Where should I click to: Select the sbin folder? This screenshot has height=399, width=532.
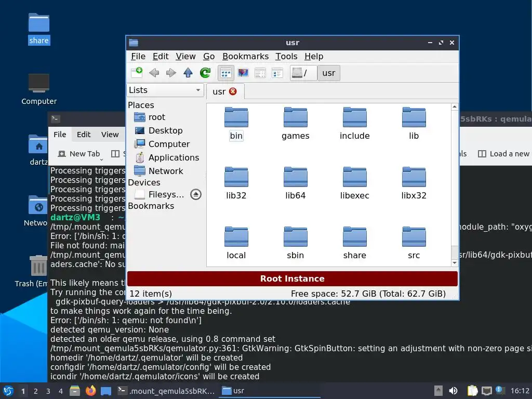(296, 243)
